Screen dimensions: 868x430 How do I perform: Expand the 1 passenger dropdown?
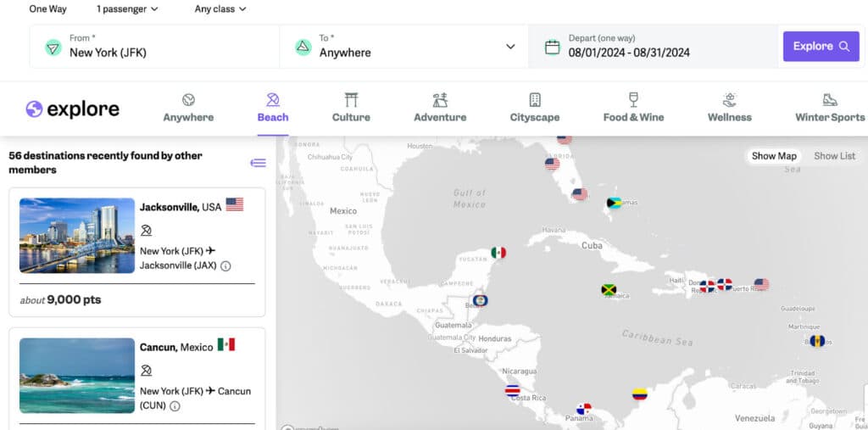(x=127, y=9)
